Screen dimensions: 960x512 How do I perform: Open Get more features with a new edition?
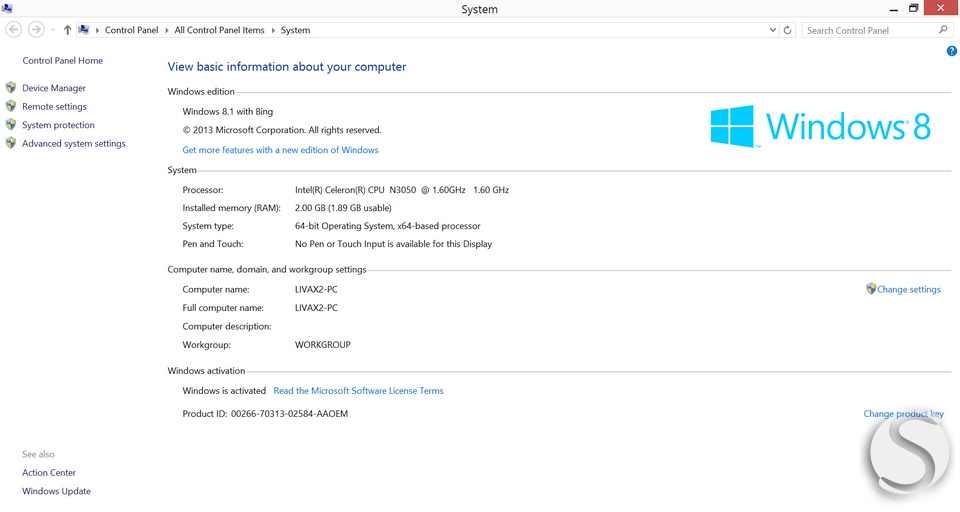pyautogui.click(x=280, y=150)
